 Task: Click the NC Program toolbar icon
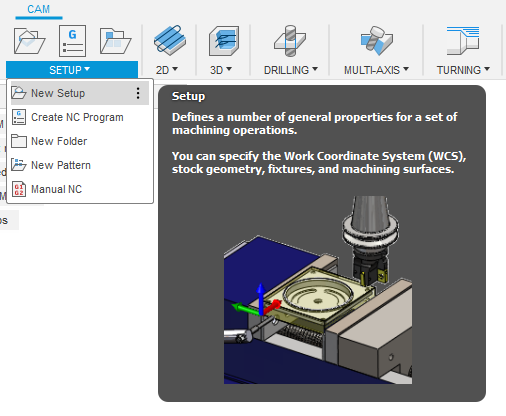coord(72,41)
